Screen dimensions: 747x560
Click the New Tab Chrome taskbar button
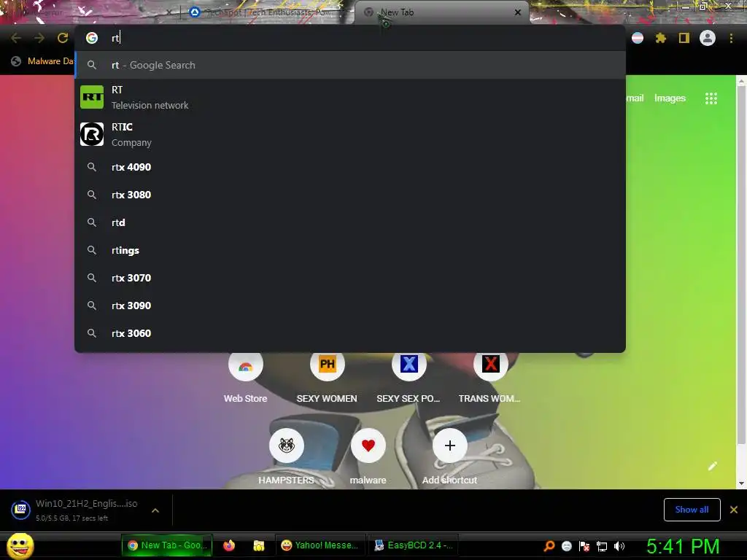pyautogui.click(x=167, y=545)
